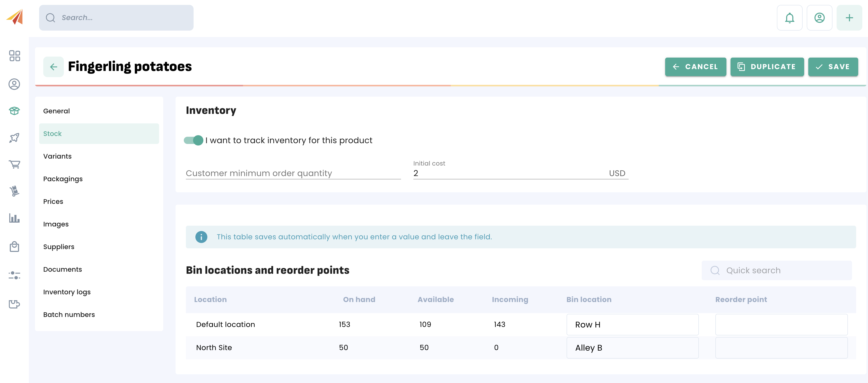
Task: Open the shopping bag icon in sidebar
Action: pos(14,247)
